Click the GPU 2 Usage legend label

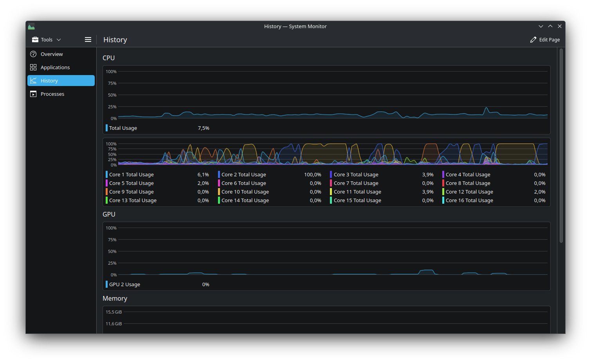124,284
